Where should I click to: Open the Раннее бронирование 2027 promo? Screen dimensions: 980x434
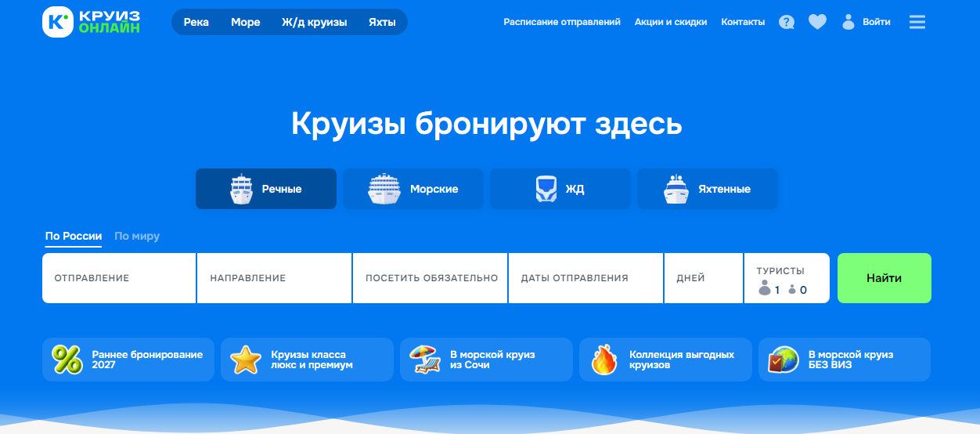[x=128, y=360]
